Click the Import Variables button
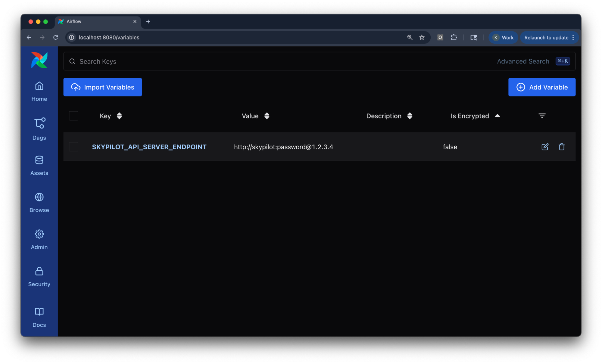The width and height of the screenshot is (602, 364). [x=102, y=87]
